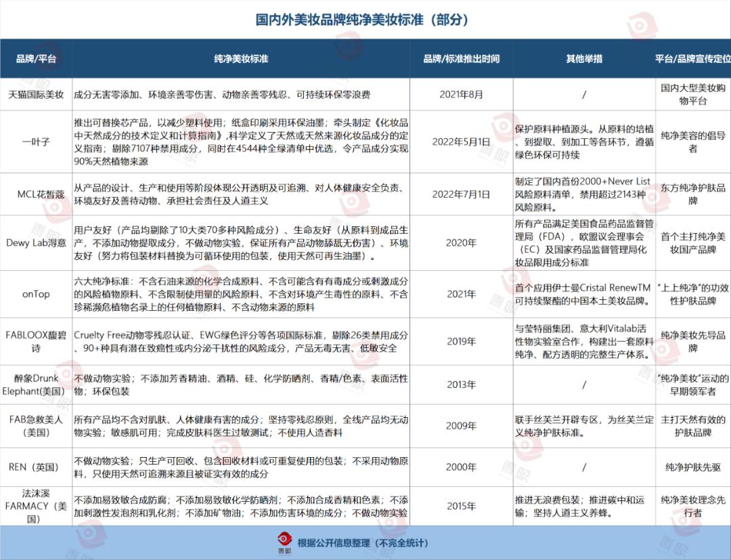Click the 2013年 launch date cell
731x560 pixels.
[x=461, y=385]
